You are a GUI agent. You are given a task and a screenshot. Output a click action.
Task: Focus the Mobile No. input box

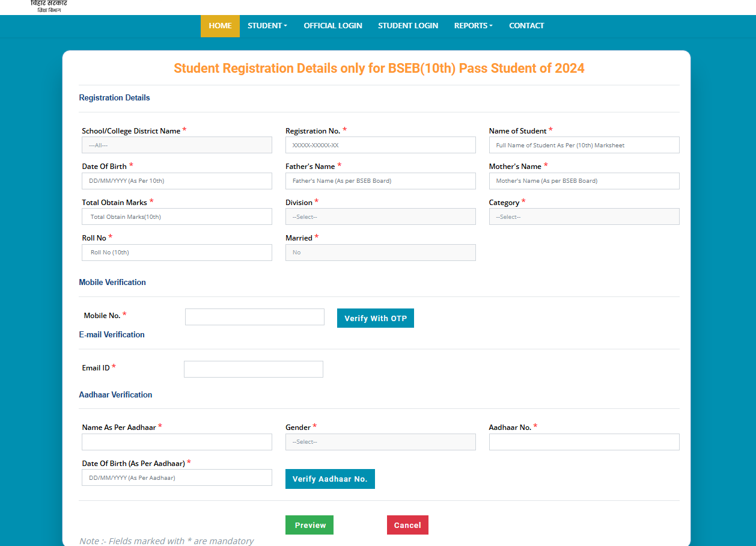(x=255, y=317)
